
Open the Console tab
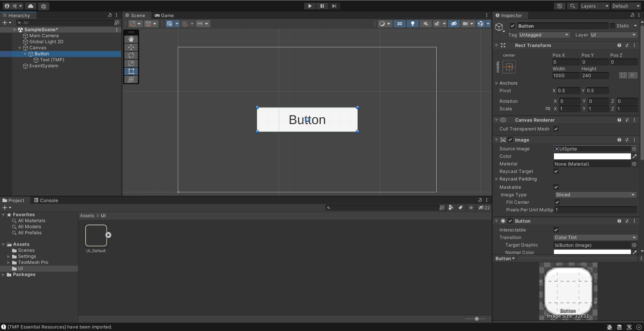click(46, 200)
